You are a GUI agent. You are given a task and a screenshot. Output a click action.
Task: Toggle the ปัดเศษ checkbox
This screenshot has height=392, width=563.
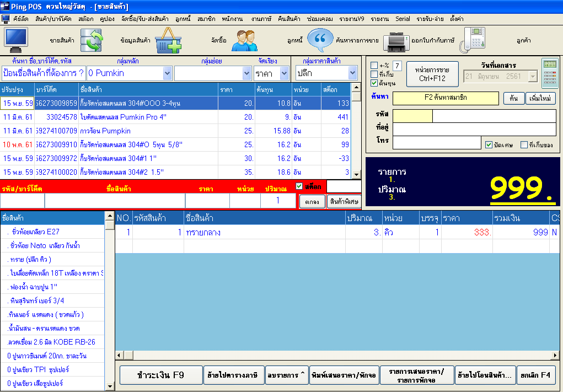click(x=489, y=145)
